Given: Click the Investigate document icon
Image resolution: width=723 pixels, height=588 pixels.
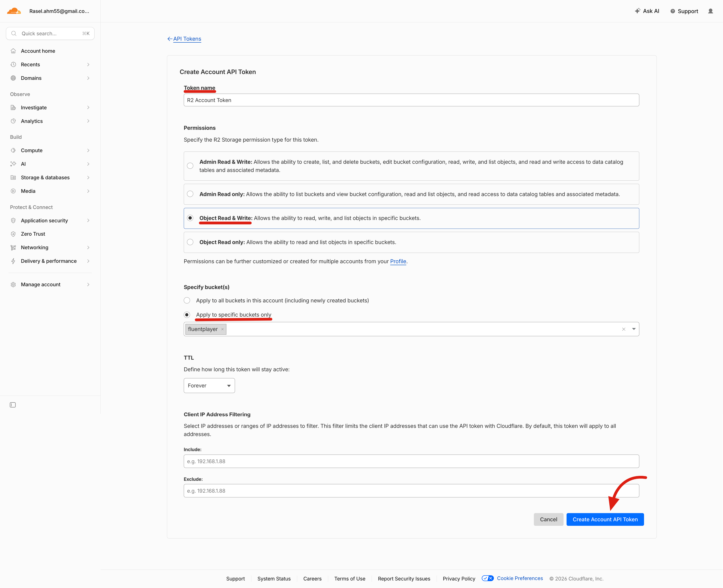Looking at the screenshot, I should (x=13, y=107).
